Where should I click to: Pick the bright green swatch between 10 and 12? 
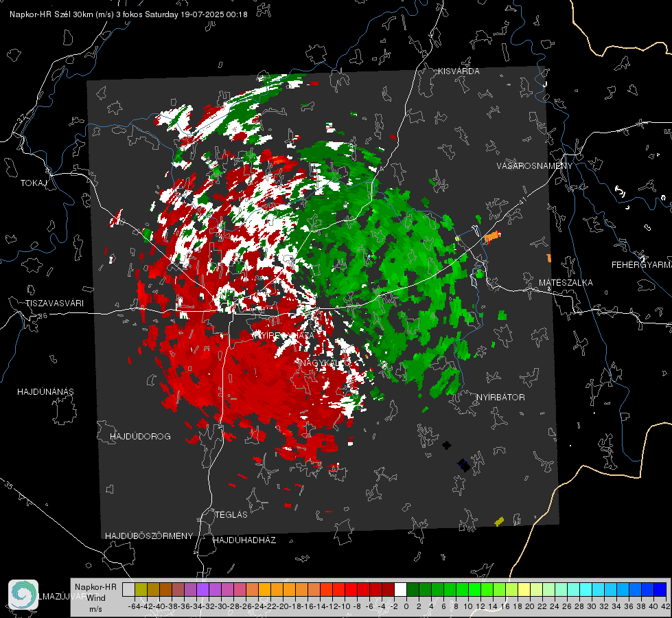tap(474, 589)
